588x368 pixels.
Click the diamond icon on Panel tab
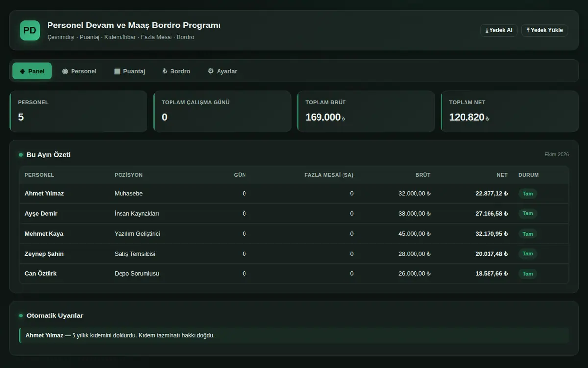click(x=22, y=71)
